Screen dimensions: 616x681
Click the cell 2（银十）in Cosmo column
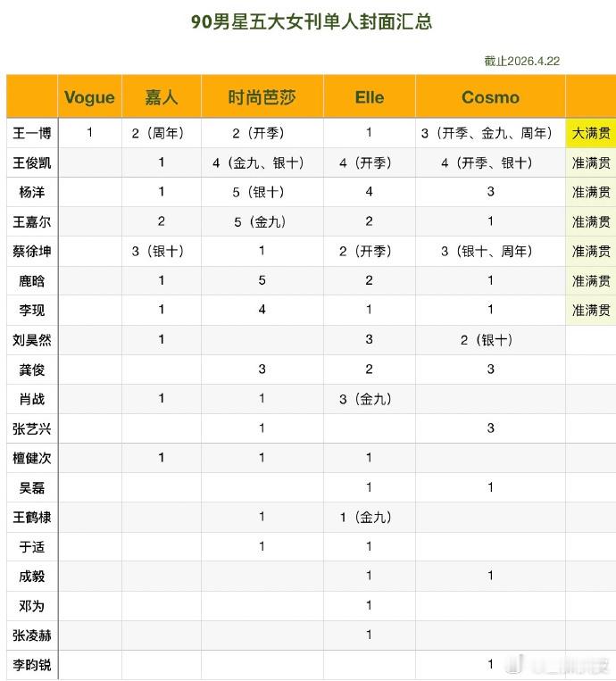(490, 340)
